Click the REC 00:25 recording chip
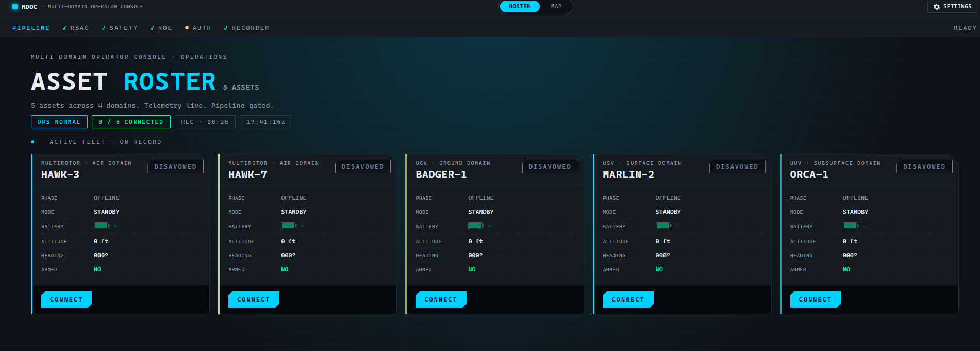Viewport: 980px width, 351px height. tap(205, 122)
